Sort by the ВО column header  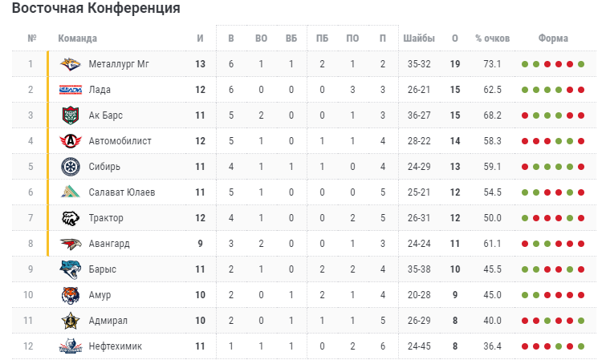[261, 38]
